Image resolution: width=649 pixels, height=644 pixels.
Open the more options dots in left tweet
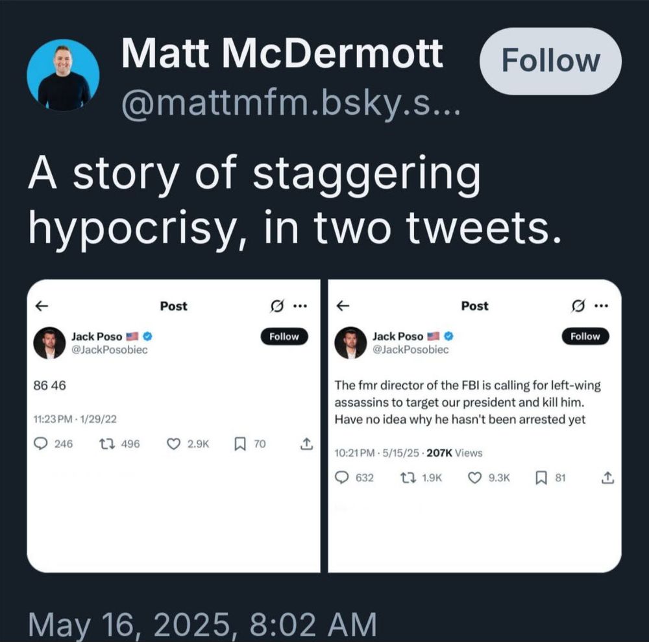click(300, 305)
